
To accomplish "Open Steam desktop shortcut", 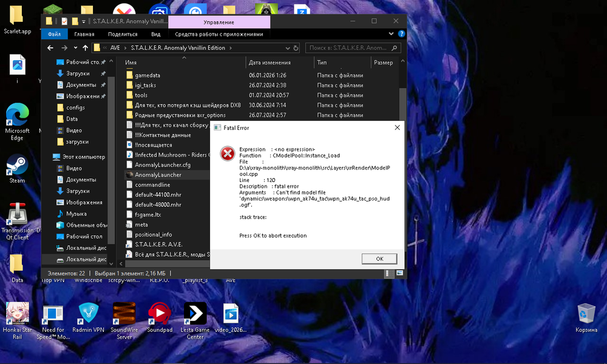I will coord(17,165).
